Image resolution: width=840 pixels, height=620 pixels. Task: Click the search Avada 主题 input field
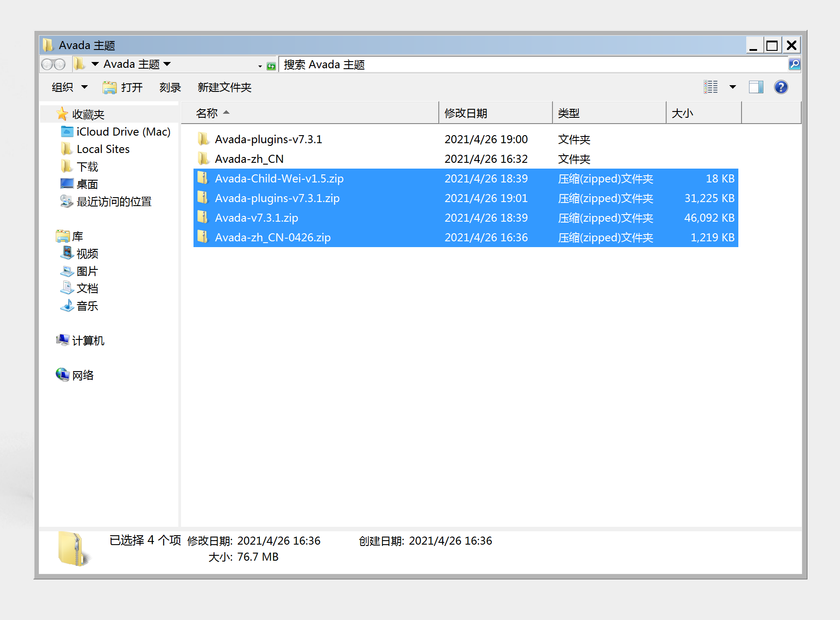point(533,65)
